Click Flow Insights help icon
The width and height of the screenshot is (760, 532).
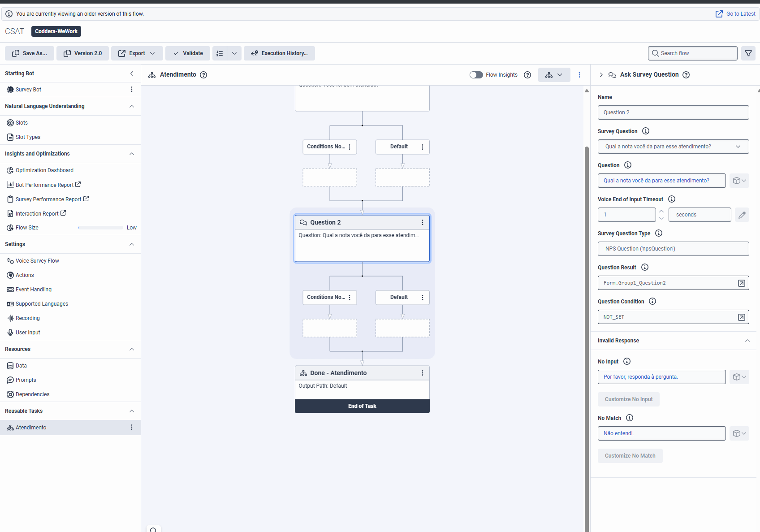[x=527, y=75]
